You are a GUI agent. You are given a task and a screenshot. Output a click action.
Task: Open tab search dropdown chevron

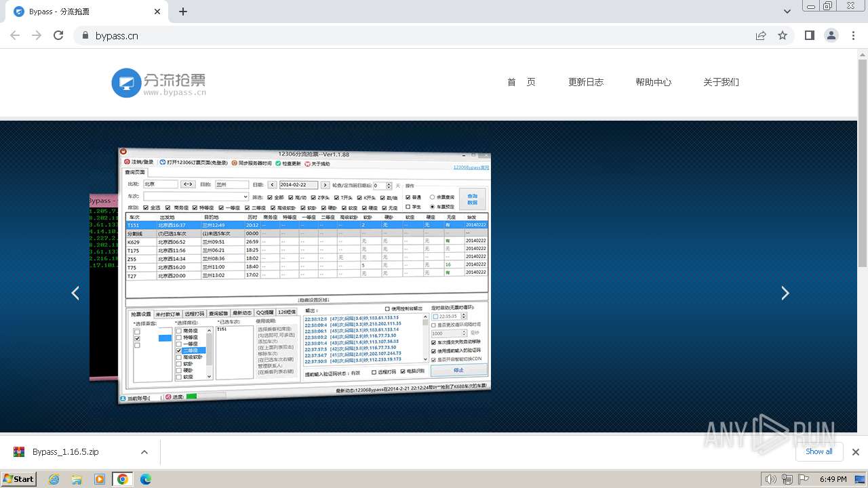point(787,12)
